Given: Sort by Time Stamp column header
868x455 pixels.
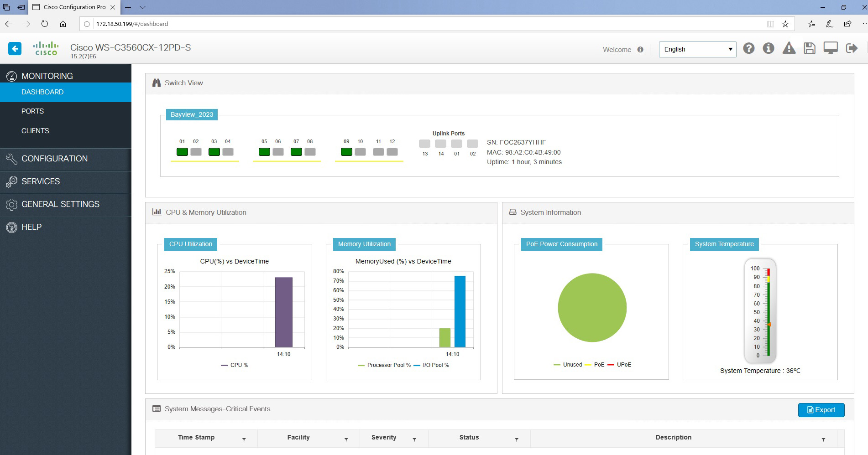Looking at the screenshot, I should tap(196, 437).
